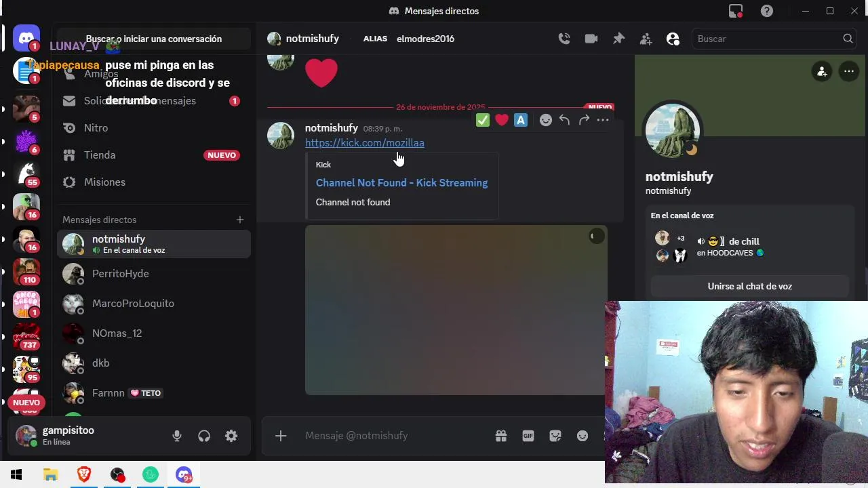Open Discord from the taskbar
Screen dimensions: 868x488
coord(184,475)
